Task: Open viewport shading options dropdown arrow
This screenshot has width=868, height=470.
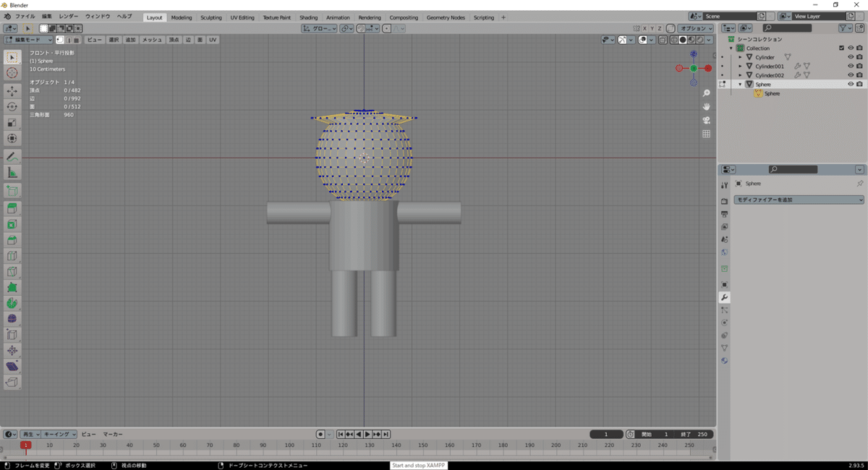Action: click(x=709, y=40)
